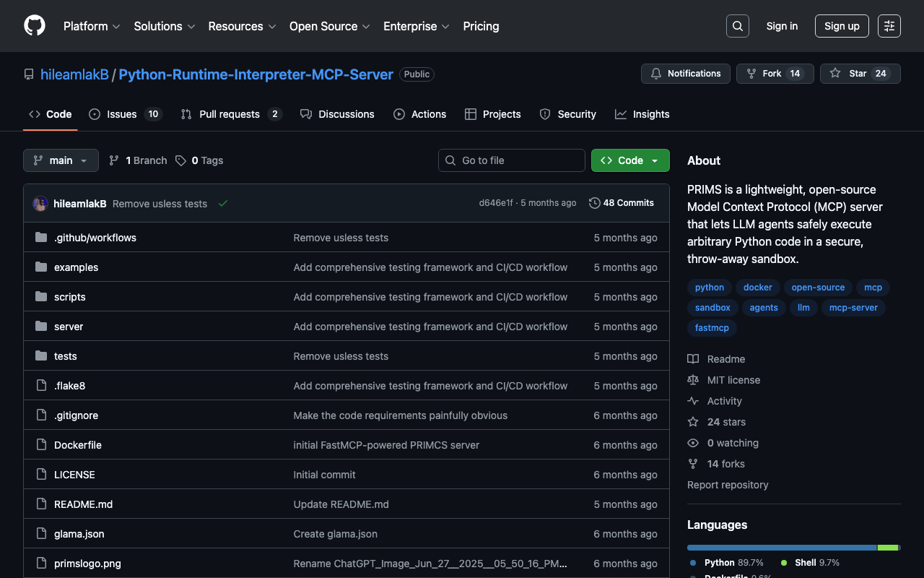Open the Pull requests tab

point(229,114)
